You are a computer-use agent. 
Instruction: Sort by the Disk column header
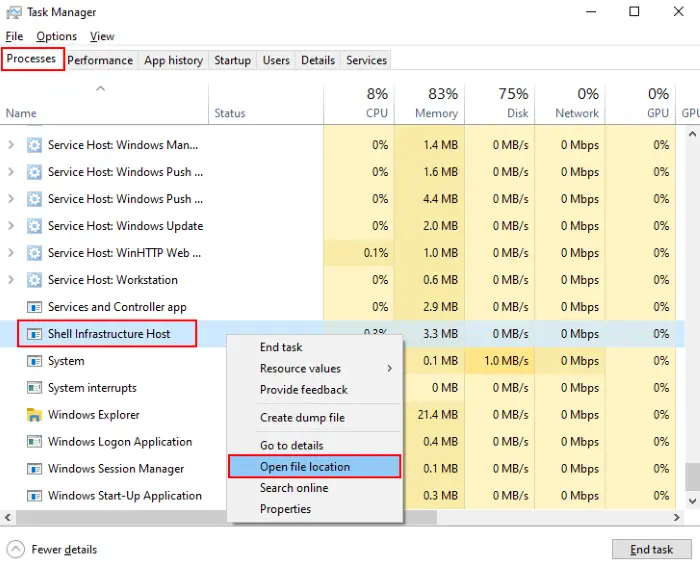point(500,104)
